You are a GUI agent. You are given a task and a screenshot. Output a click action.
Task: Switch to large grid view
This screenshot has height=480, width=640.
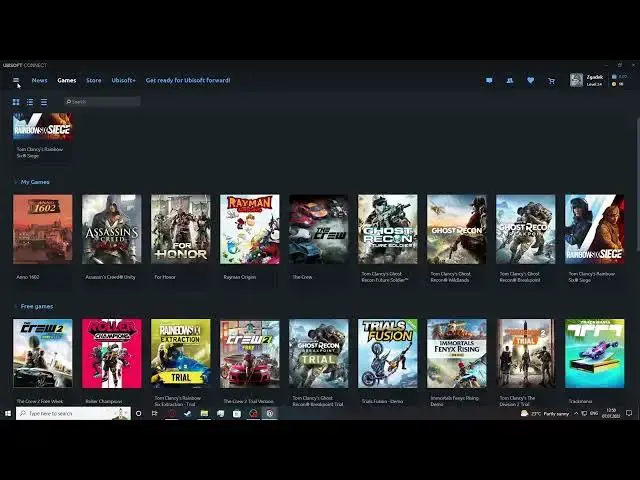click(16, 102)
